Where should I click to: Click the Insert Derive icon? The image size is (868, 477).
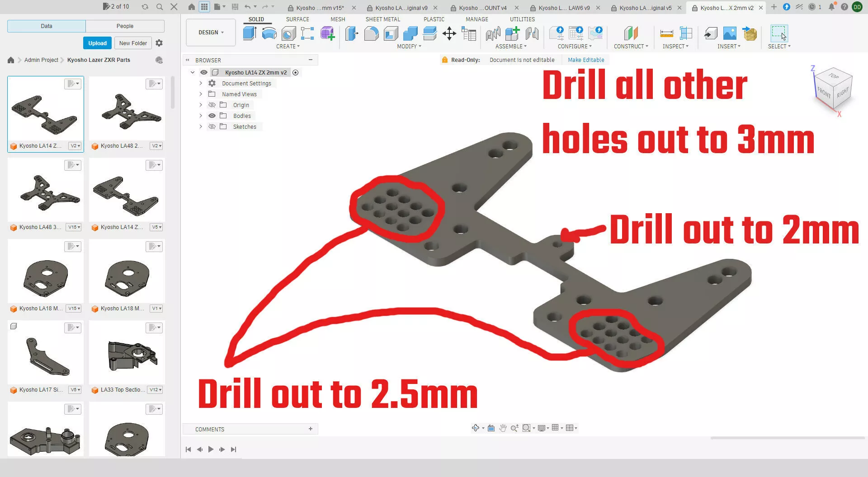point(710,33)
